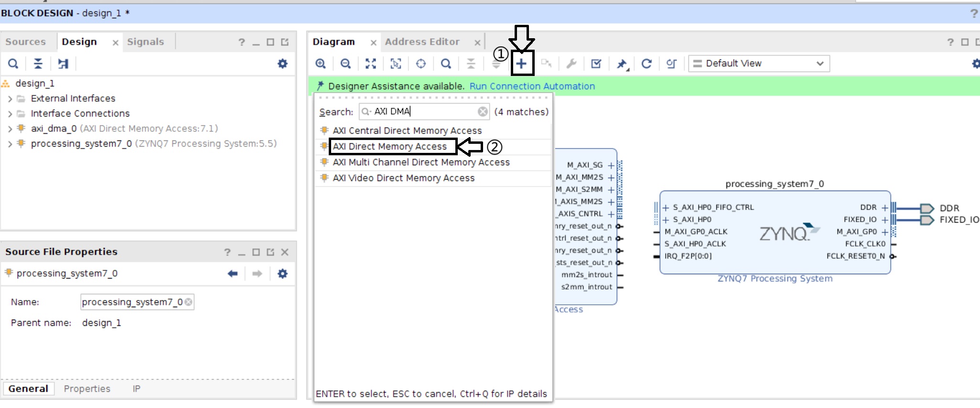Image resolution: width=980 pixels, height=408 pixels.
Task: Expand the M_AXI_GP0 interface pin
Action: pos(885,232)
